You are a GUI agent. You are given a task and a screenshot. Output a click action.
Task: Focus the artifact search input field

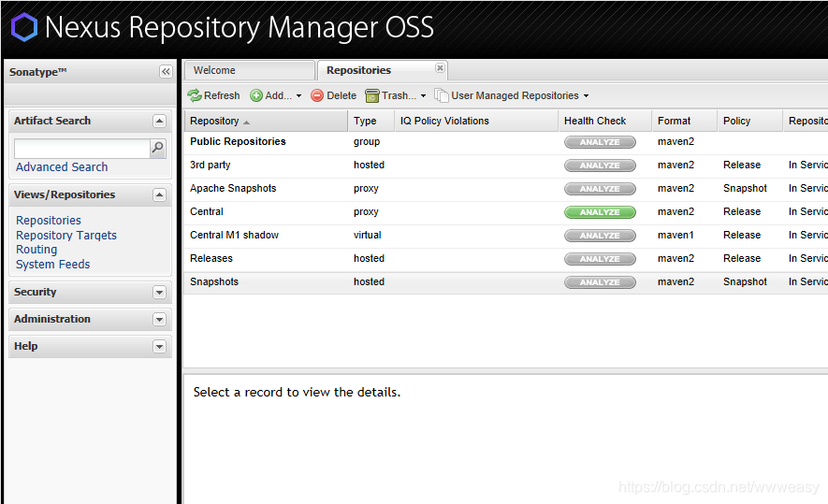tap(82, 149)
